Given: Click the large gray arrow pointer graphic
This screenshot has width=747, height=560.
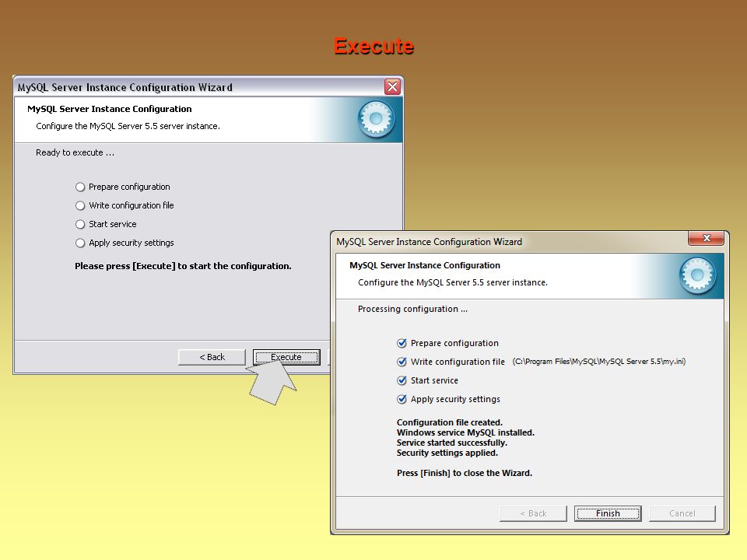Looking at the screenshot, I should coord(272,383).
